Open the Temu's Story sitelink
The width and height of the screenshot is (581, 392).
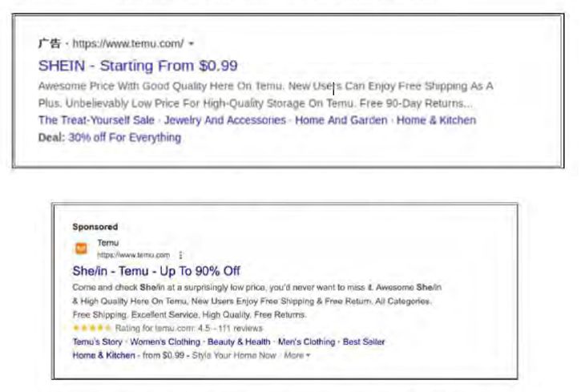96,341
